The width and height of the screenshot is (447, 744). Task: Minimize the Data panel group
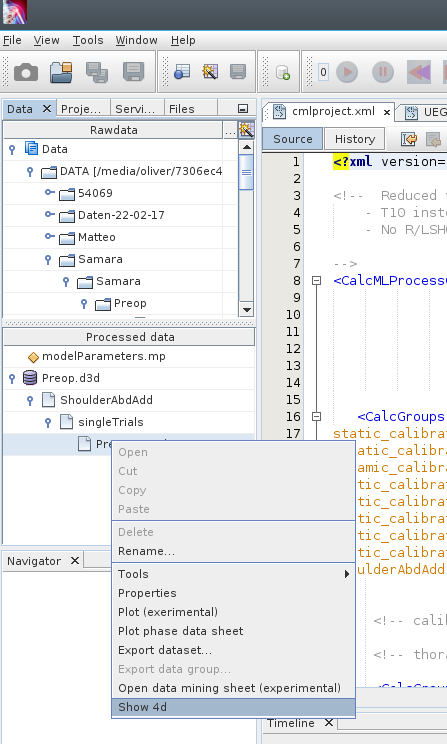pos(242,109)
